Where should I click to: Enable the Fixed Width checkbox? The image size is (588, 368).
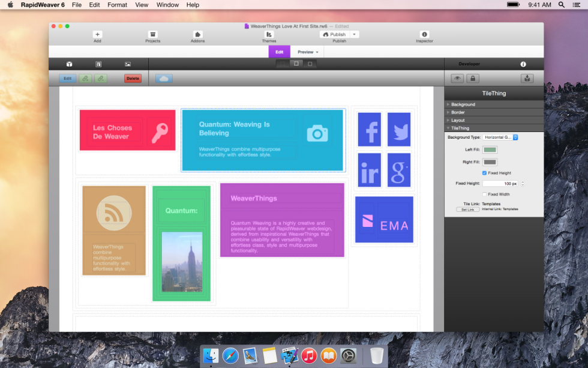484,195
